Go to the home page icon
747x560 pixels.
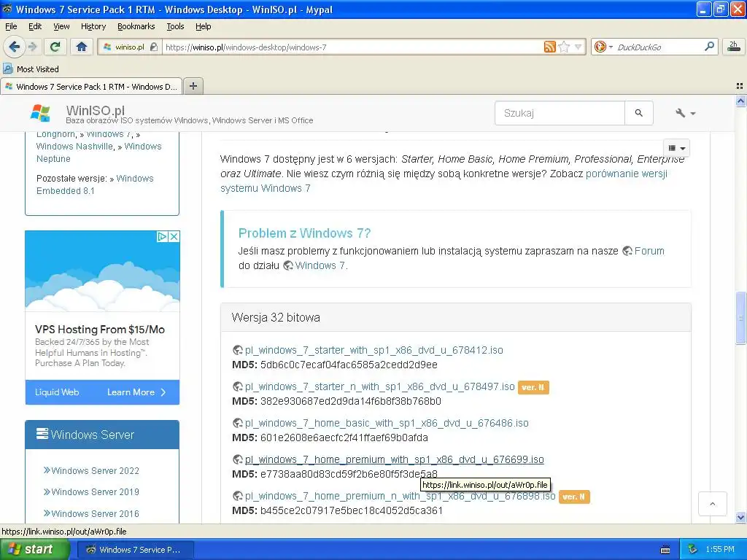tap(82, 47)
